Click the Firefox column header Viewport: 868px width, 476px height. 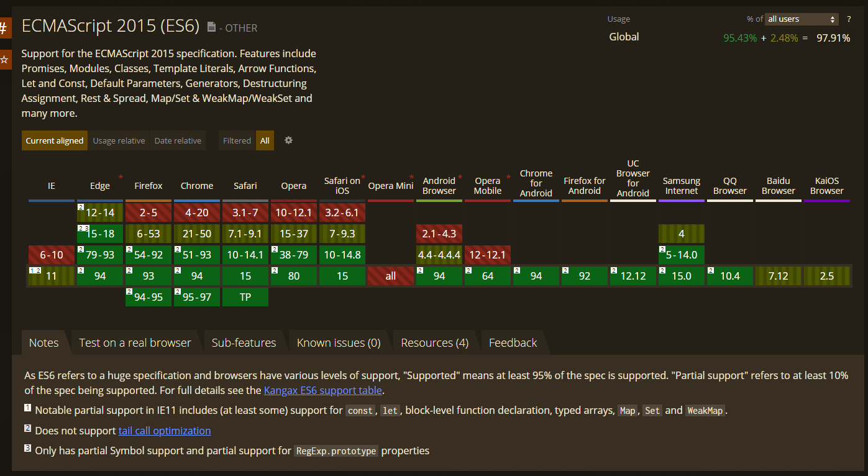tap(148, 186)
